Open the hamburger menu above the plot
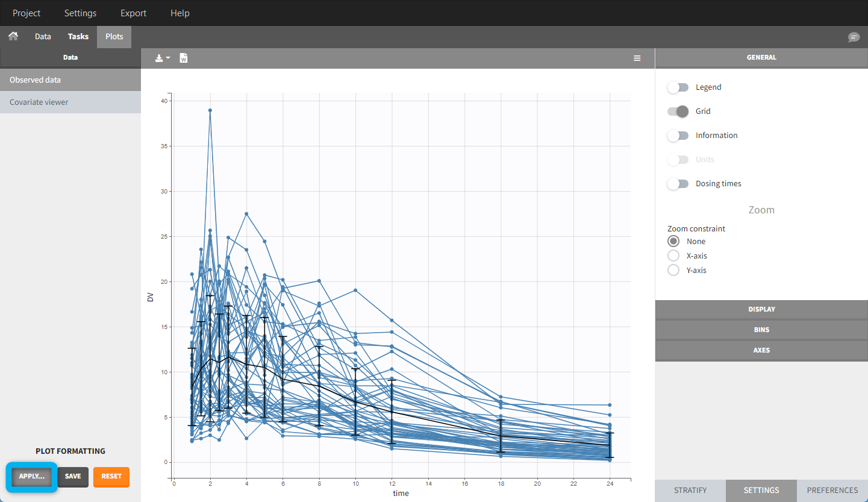The image size is (868, 502). (637, 58)
